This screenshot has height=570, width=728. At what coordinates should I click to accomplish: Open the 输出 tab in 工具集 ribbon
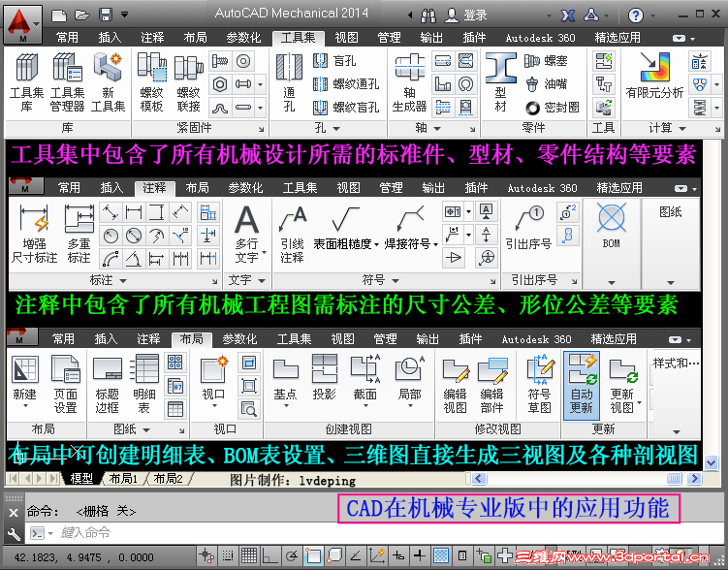tap(431, 38)
